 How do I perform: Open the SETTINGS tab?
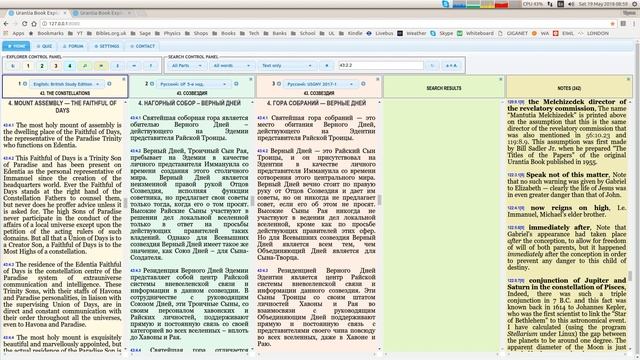[x=107, y=46]
